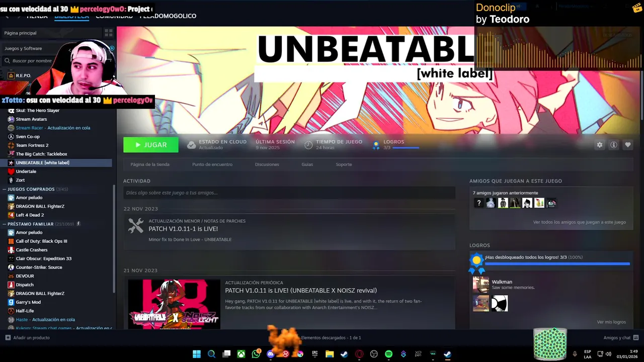
Task: Click the play time clock icon
Action: point(308,145)
